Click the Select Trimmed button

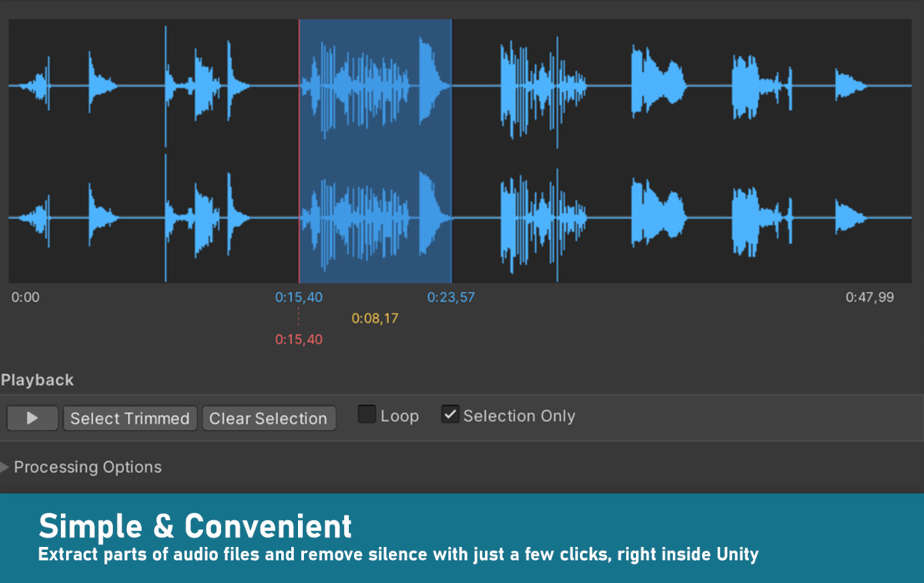pyautogui.click(x=130, y=418)
